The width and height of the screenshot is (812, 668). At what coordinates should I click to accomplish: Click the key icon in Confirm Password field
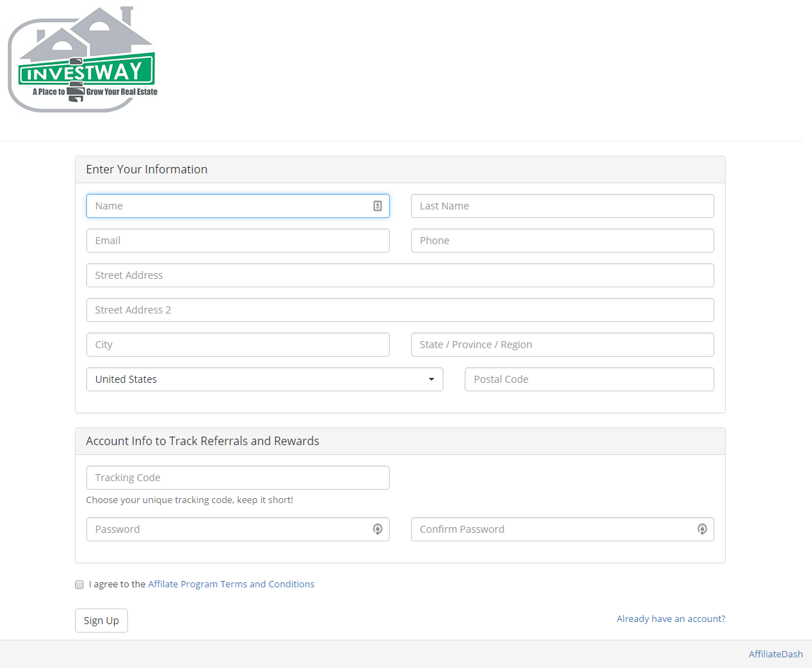(702, 529)
